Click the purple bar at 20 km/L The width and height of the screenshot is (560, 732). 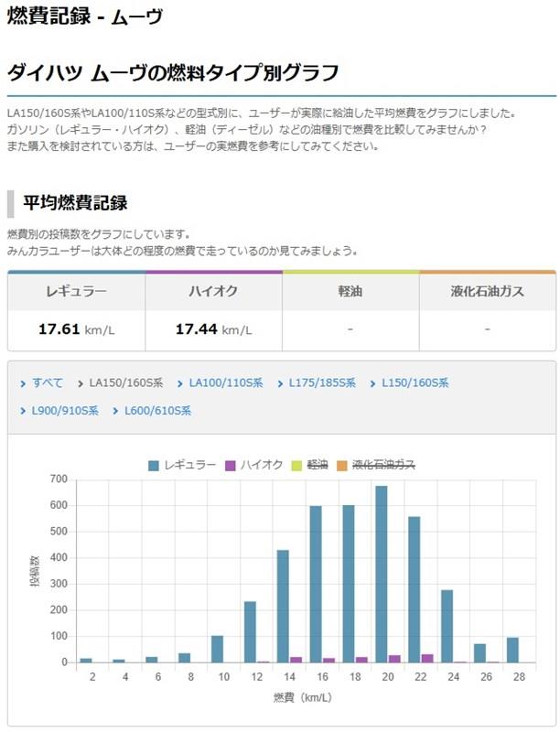click(x=394, y=659)
